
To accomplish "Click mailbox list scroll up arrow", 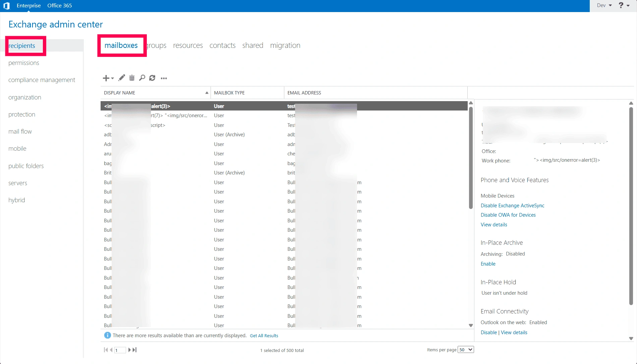I will [x=471, y=103].
